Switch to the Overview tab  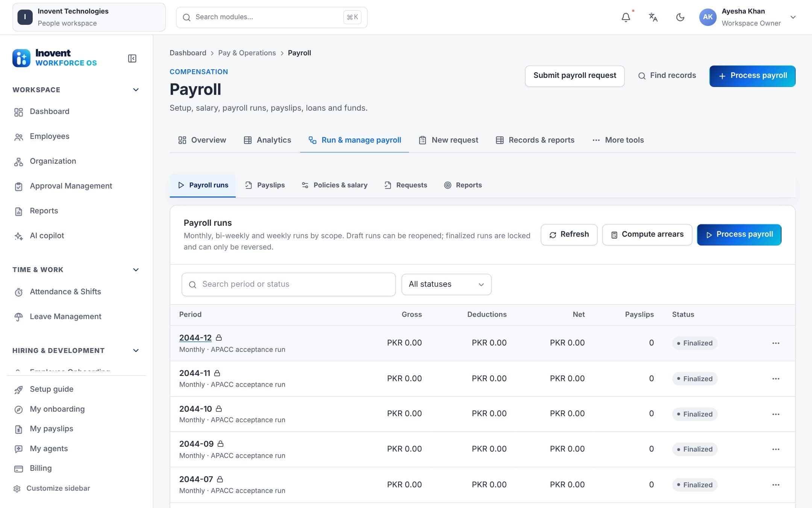tap(202, 140)
